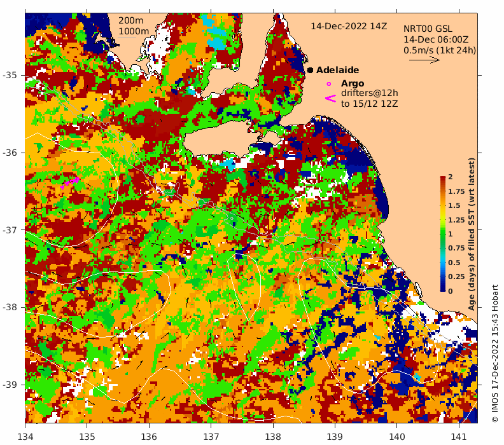Click the latitude axis label '-38'
Viewport: 504px width, 445px height.
click(10, 307)
